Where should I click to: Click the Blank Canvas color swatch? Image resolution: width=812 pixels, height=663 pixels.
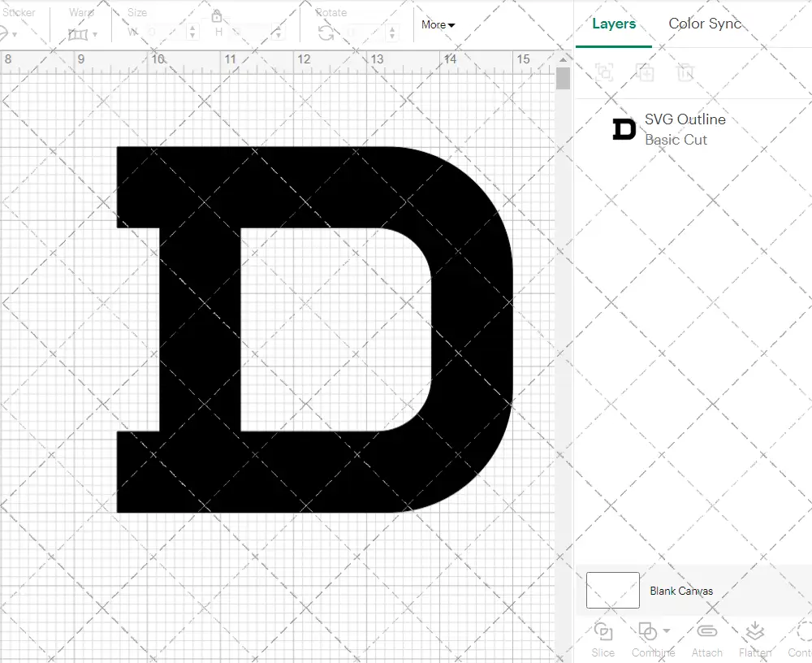click(611, 591)
